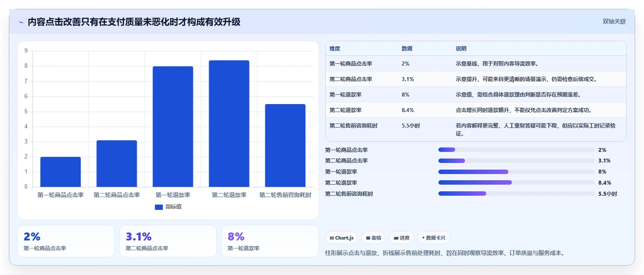Viewport: 644px width, 275px height.
Task: Click the 第一轮退款率 chart x-axis label
Action: [x=173, y=195]
